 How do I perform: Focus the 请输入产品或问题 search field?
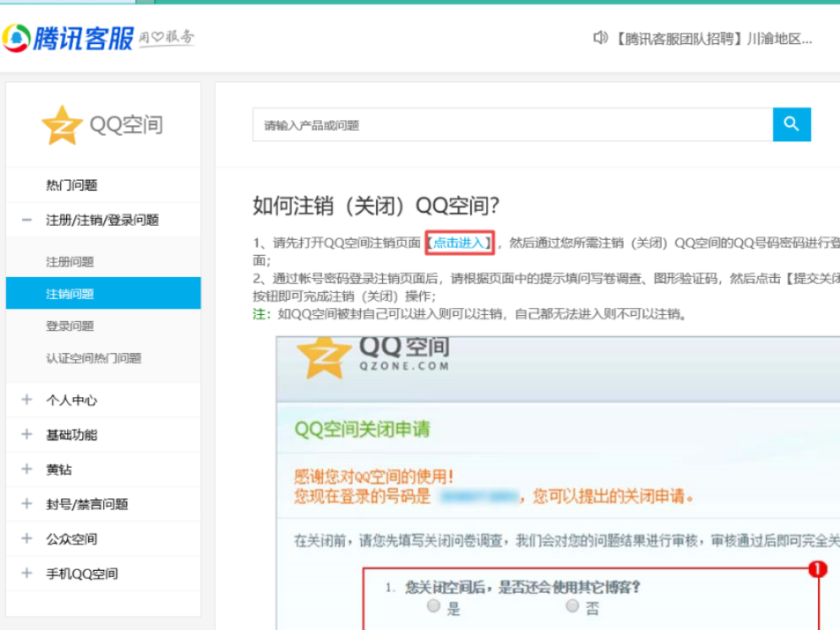point(513,124)
